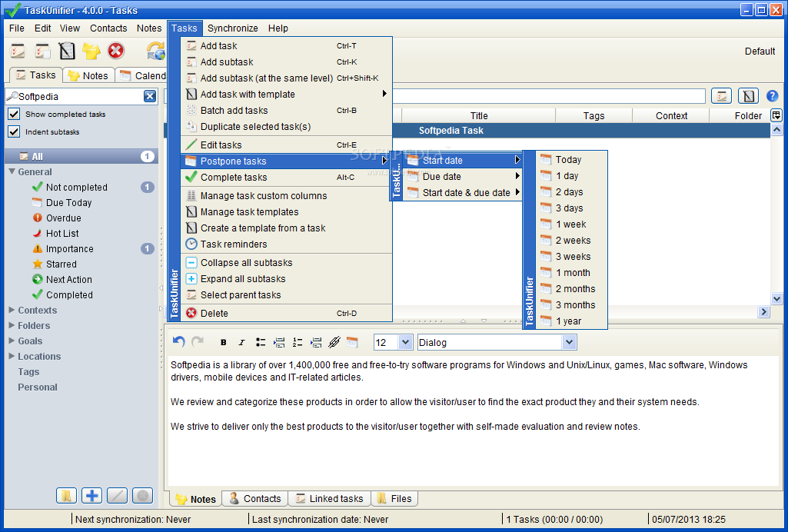Select the Personal searcher item
788x532 pixels.
[38, 387]
